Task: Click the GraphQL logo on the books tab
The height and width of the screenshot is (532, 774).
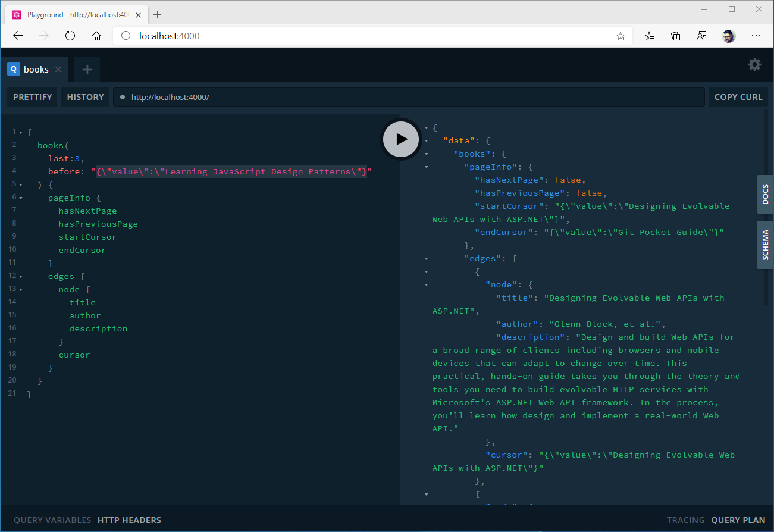Action: (13, 69)
